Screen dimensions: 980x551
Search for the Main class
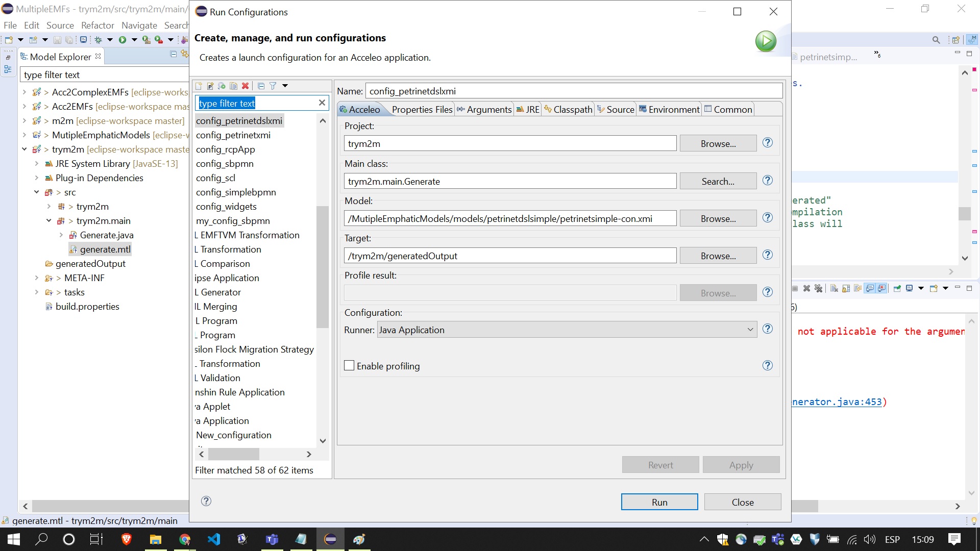click(x=718, y=181)
